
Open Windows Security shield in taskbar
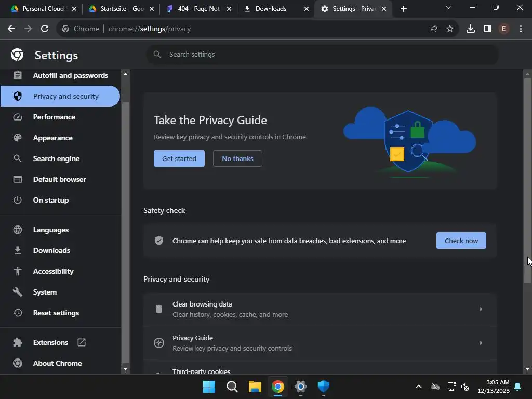[323, 387]
